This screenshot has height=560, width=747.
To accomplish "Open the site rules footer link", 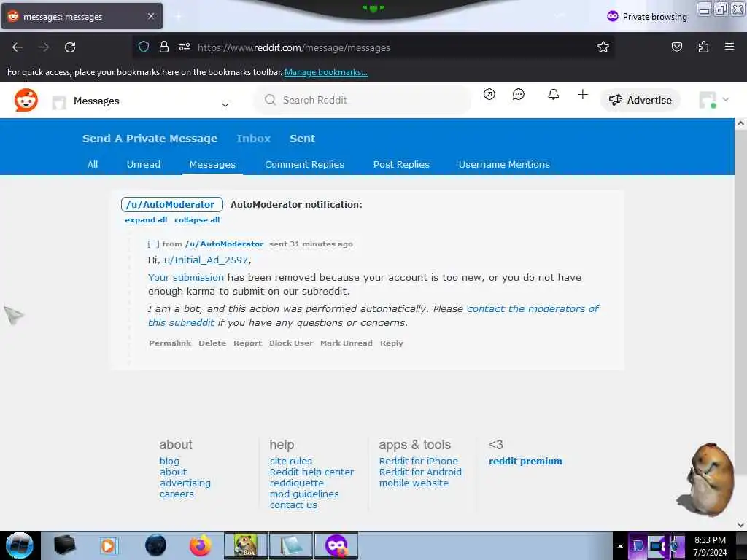I will coord(290,461).
